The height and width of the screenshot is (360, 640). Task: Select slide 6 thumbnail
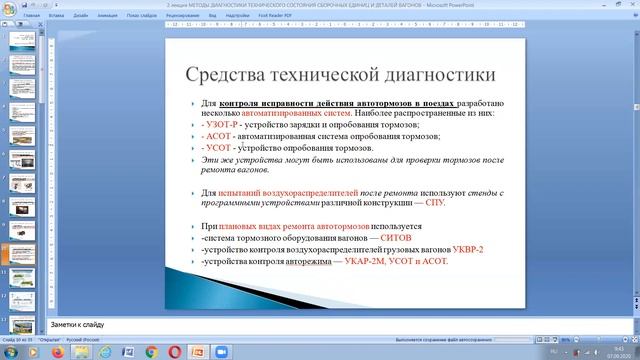click(x=22, y=160)
